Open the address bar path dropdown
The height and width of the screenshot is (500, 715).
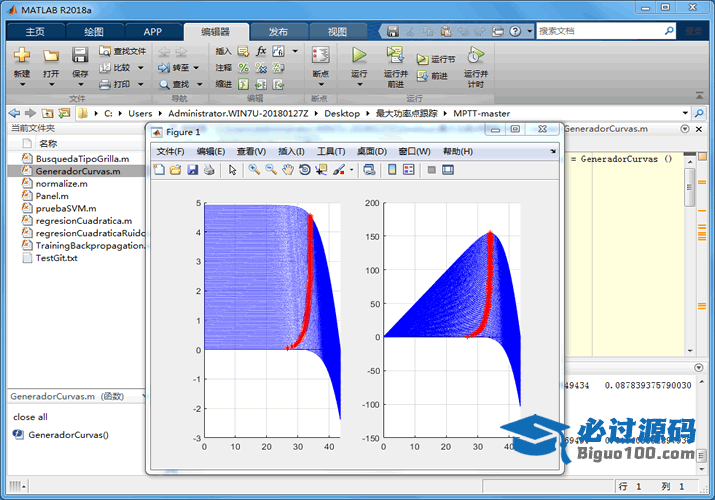(x=685, y=113)
